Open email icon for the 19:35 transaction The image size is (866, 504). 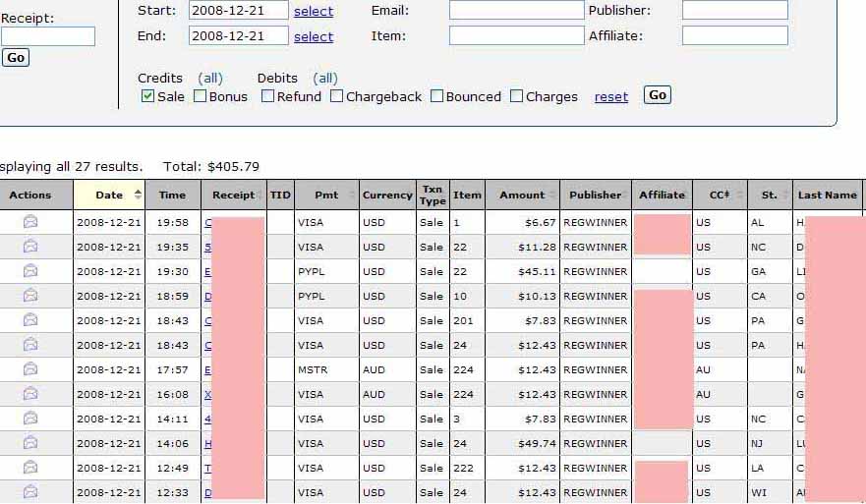30,247
